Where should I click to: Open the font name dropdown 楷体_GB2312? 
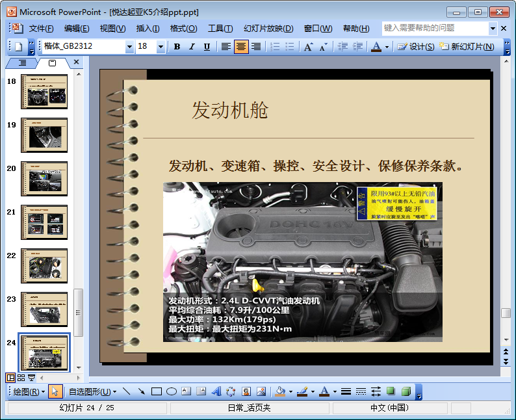point(130,47)
